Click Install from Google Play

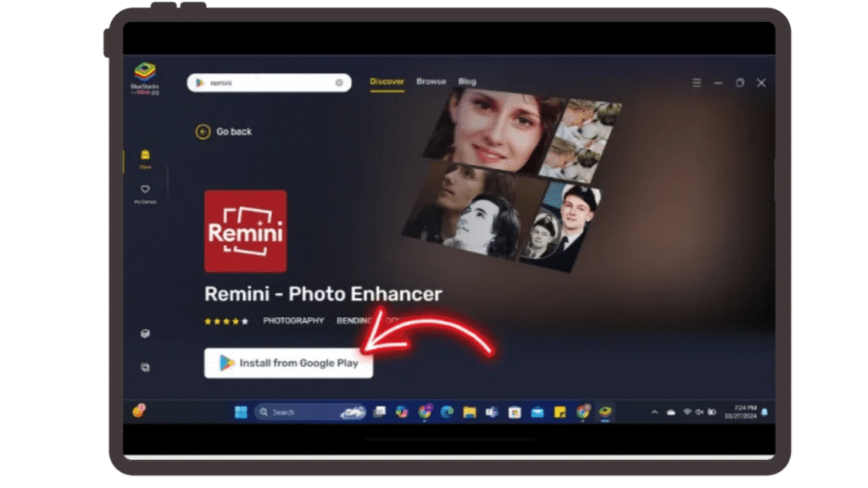click(x=288, y=363)
